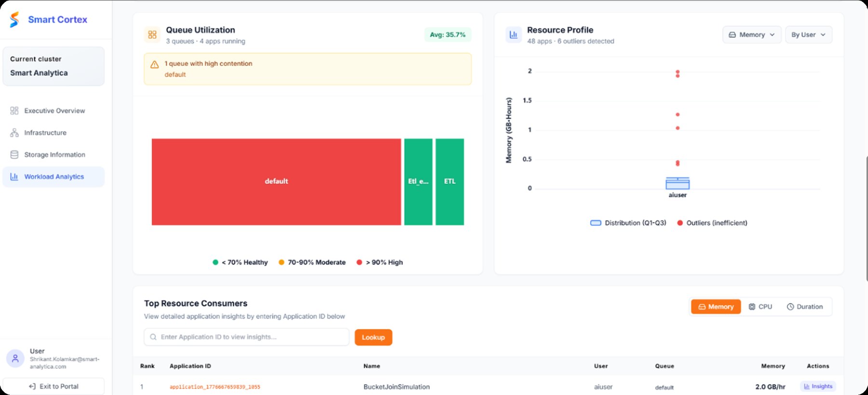Viewport: 868px width, 395px height.
Task: Switch to the Duration tab
Action: pyautogui.click(x=805, y=307)
